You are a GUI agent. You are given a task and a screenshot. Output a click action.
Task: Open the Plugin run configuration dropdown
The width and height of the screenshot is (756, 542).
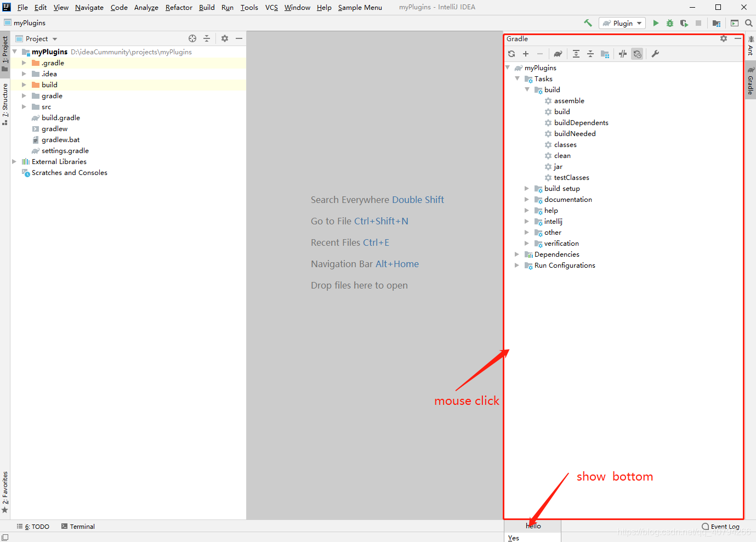[x=622, y=23]
